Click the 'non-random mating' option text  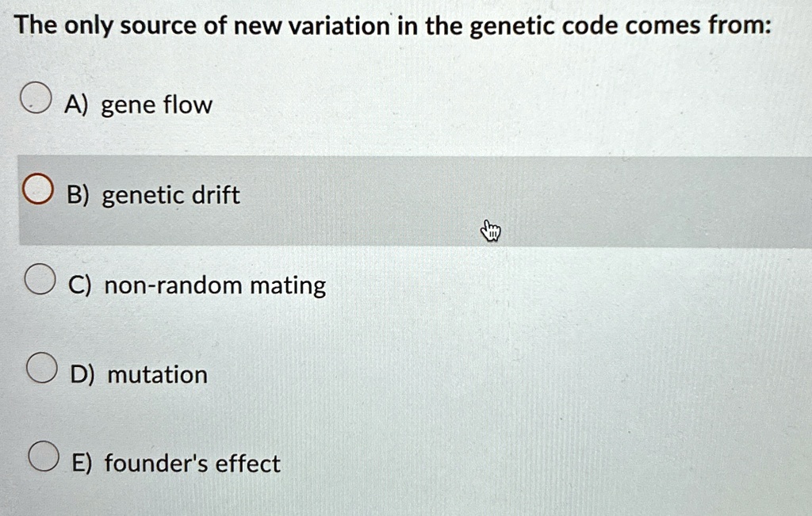click(x=215, y=286)
